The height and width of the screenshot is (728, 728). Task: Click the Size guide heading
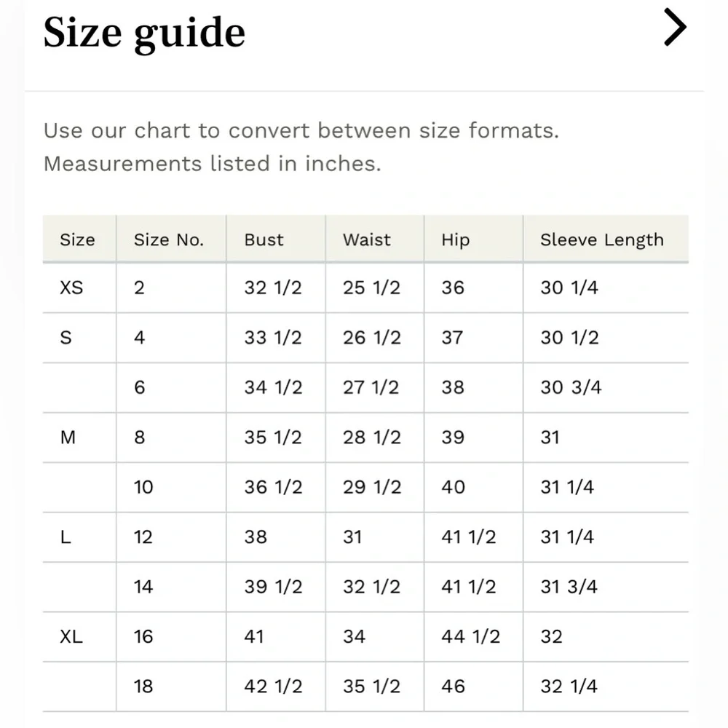(144, 33)
